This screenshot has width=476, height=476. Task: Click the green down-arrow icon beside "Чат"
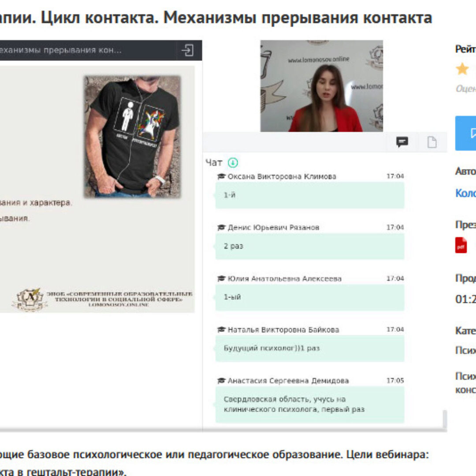(233, 163)
